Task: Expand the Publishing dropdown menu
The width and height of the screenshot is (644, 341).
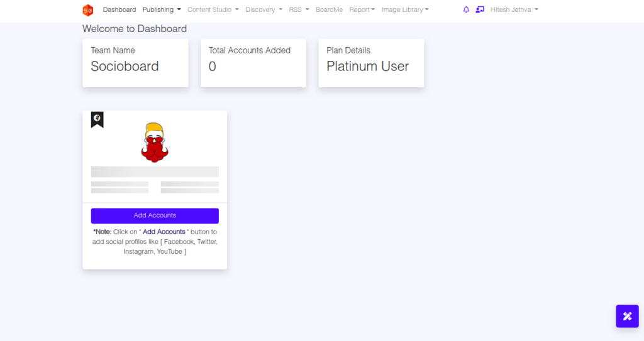Action: coord(162,9)
